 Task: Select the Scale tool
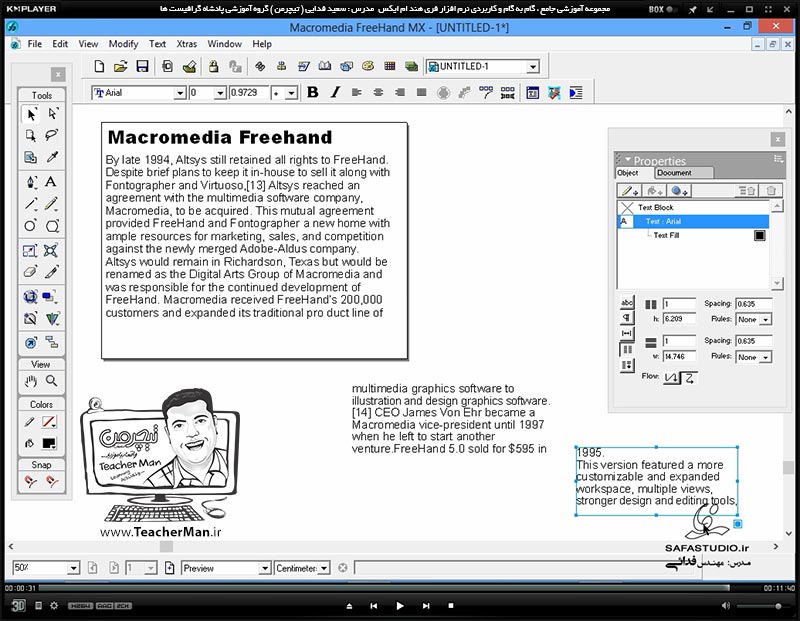(30, 251)
